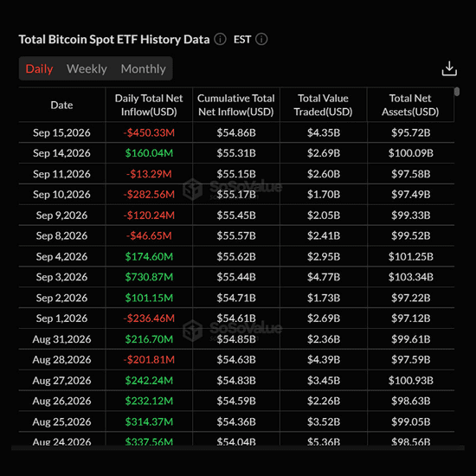
Task: Select the Sep 9,2026 date cell
Action: point(61,215)
